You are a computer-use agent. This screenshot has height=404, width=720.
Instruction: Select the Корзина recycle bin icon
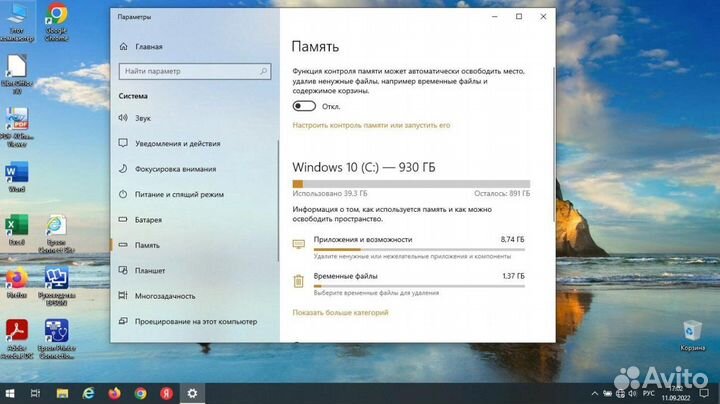pyautogui.click(x=692, y=336)
